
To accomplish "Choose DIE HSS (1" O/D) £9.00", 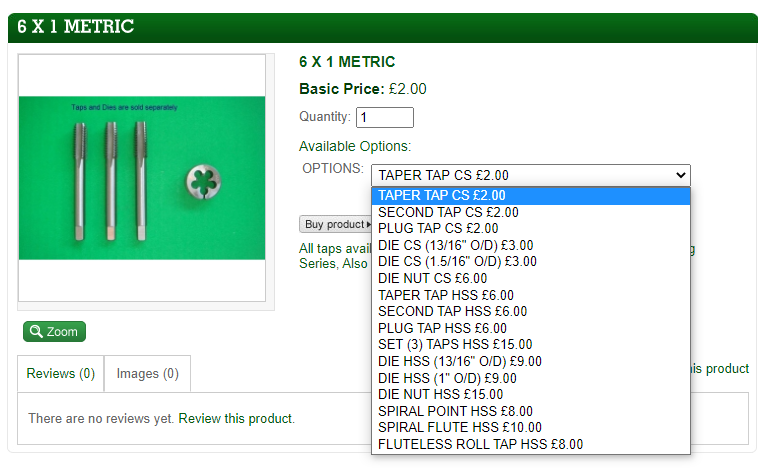I will pyautogui.click(x=447, y=378).
